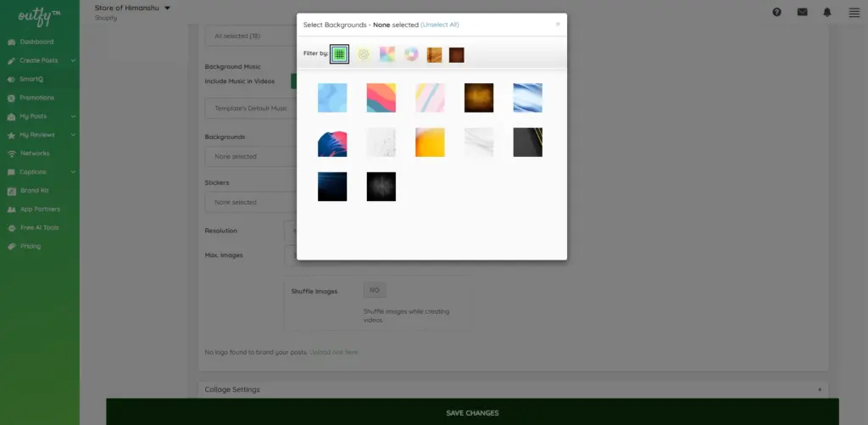Screen dimensions: 868x425
Task: Click the Unselect All link
Action: [x=440, y=25]
